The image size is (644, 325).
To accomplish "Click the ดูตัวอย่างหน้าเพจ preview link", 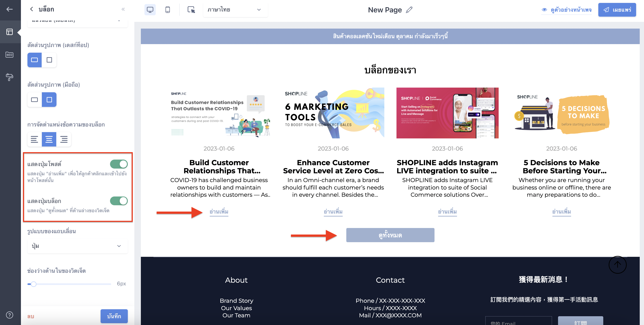I will [567, 10].
